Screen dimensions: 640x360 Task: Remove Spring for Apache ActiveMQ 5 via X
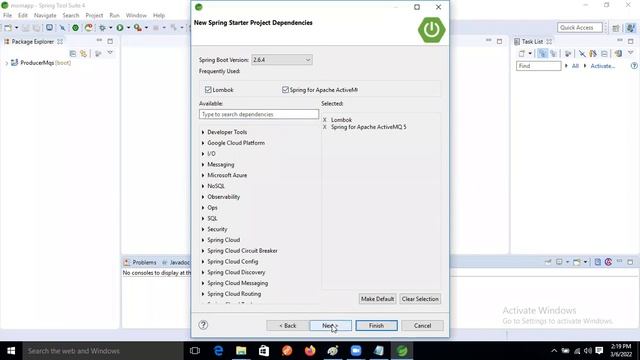click(325, 127)
